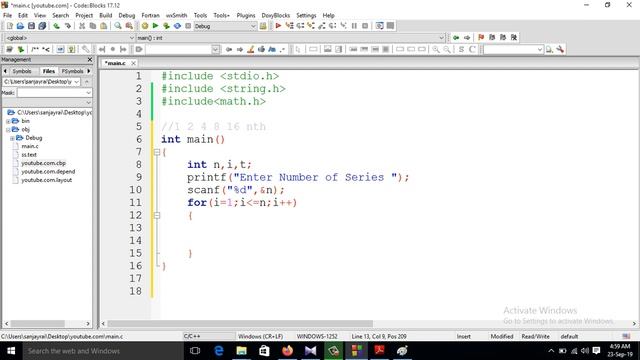Click the S source toggle icon
The image size is (640, 360).
point(461,49)
